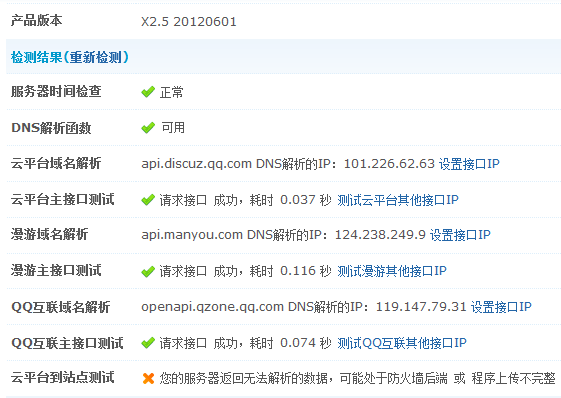Click the DNS解析函数 label
The image size is (561, 398).
(51, 128)
